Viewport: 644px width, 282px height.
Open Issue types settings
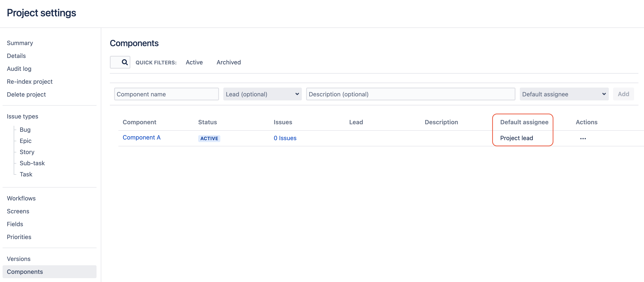click(x=22, y=116)
